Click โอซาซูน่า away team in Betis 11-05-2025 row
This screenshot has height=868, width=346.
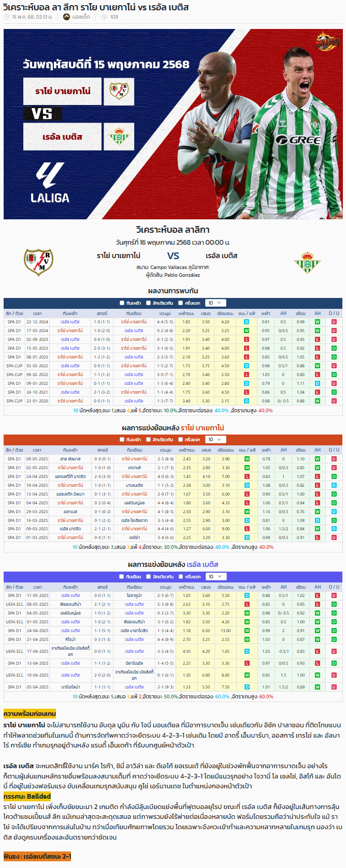point(134,595)
